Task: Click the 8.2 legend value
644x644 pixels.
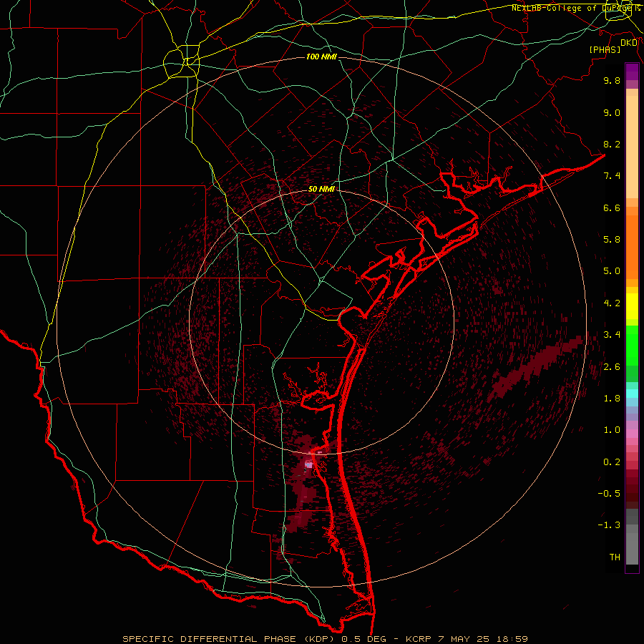Action: tap(612, 144)
